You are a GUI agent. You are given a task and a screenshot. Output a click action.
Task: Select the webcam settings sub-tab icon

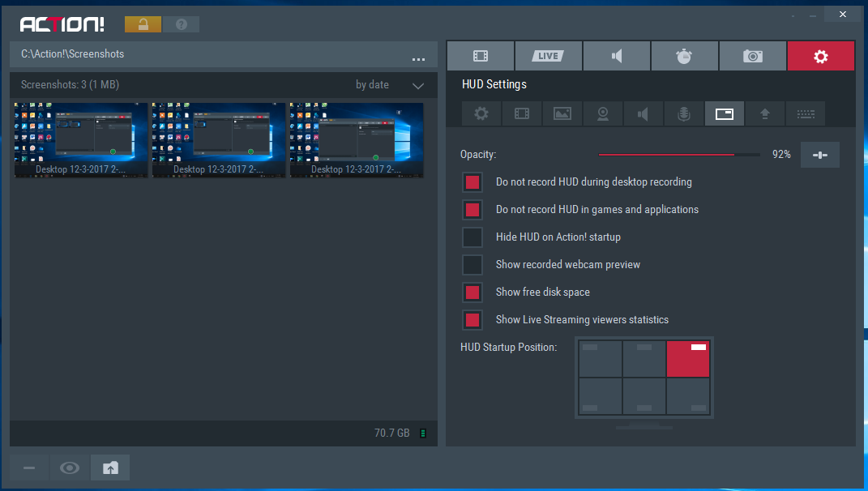(x=603, y=113)
